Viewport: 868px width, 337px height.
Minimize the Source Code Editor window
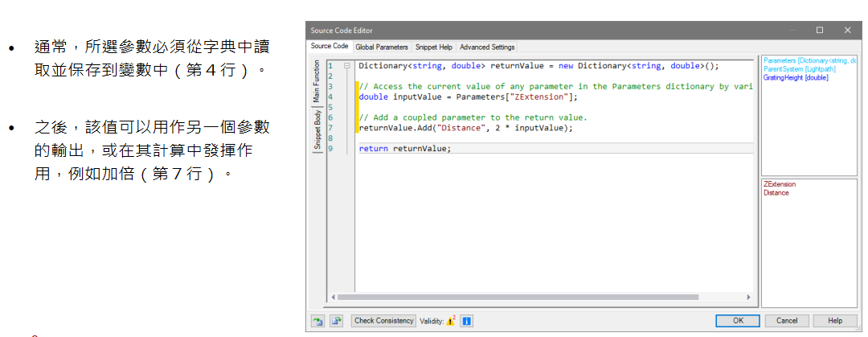(793, 31)
